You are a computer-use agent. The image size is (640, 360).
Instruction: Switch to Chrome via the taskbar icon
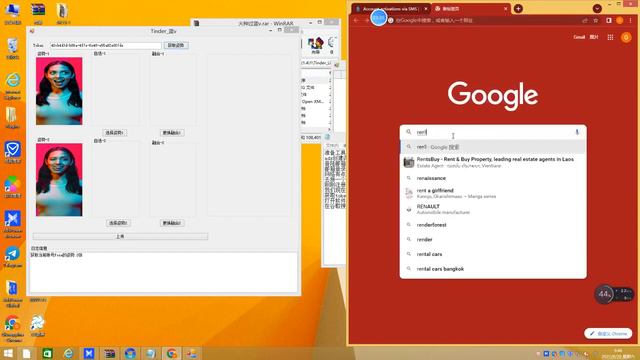coord(172,353)
